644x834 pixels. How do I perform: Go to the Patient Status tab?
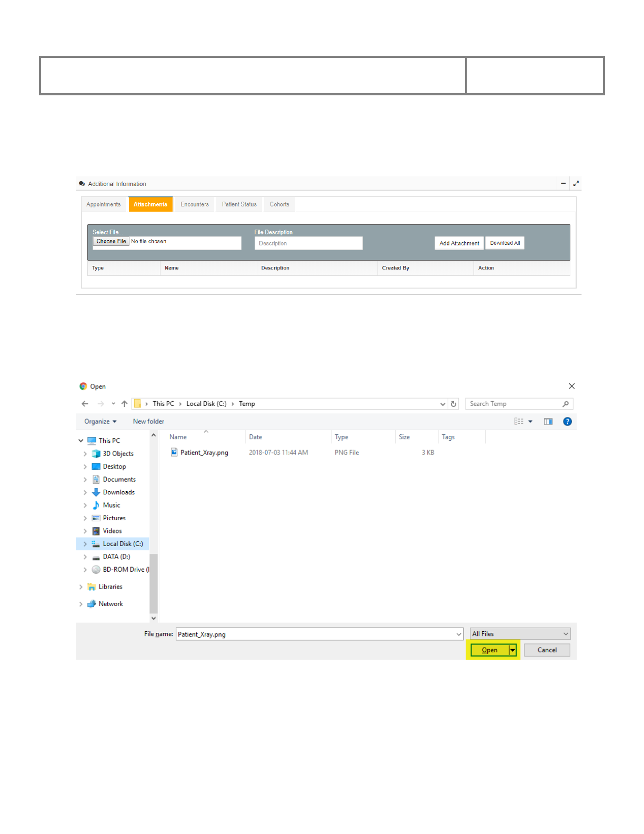click(x=239, y=204)
